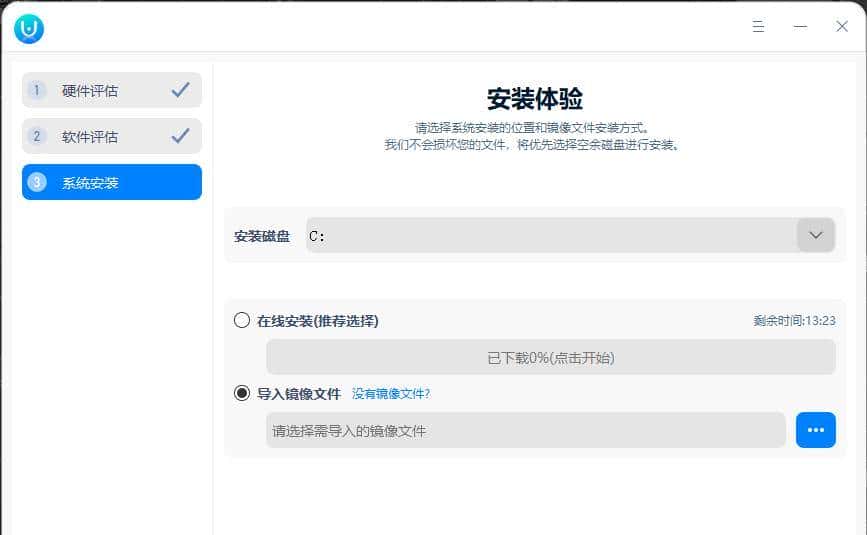Click the blue app logo icon
Screen dimensions: 867x535
point(29,28)
